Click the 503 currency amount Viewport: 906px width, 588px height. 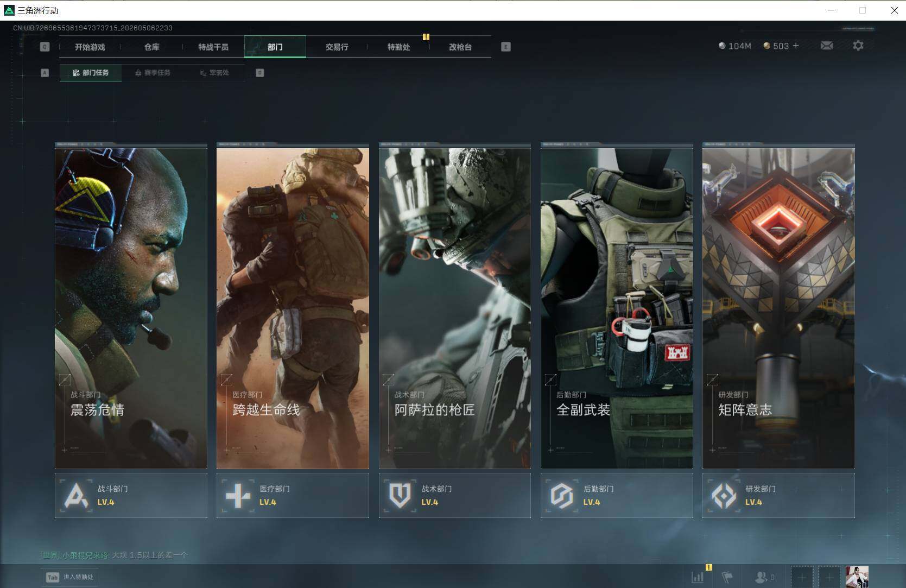click(x=781, y=46)
